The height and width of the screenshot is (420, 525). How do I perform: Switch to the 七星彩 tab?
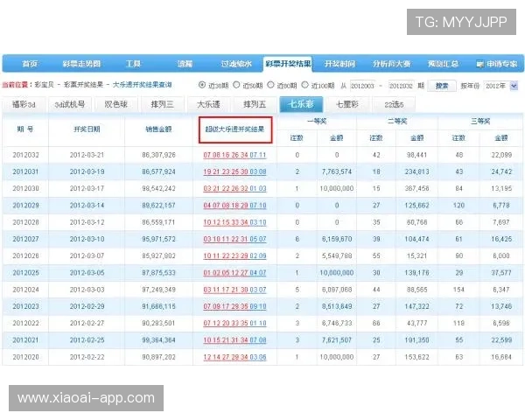coord(347,104)
